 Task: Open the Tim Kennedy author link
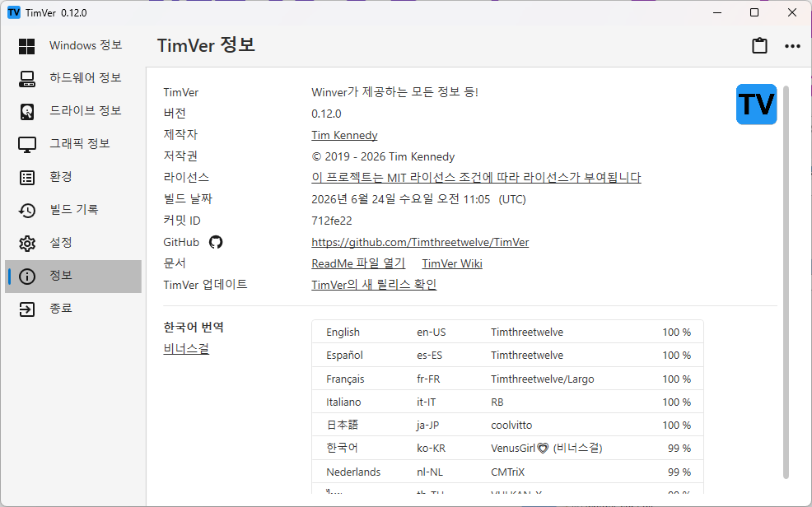[344, 135]
